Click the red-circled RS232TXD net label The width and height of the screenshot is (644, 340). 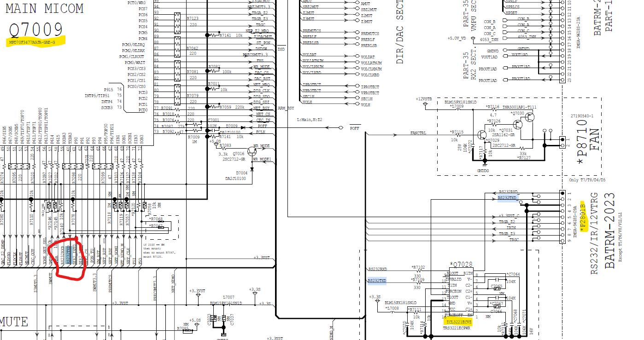click(68, 254)
